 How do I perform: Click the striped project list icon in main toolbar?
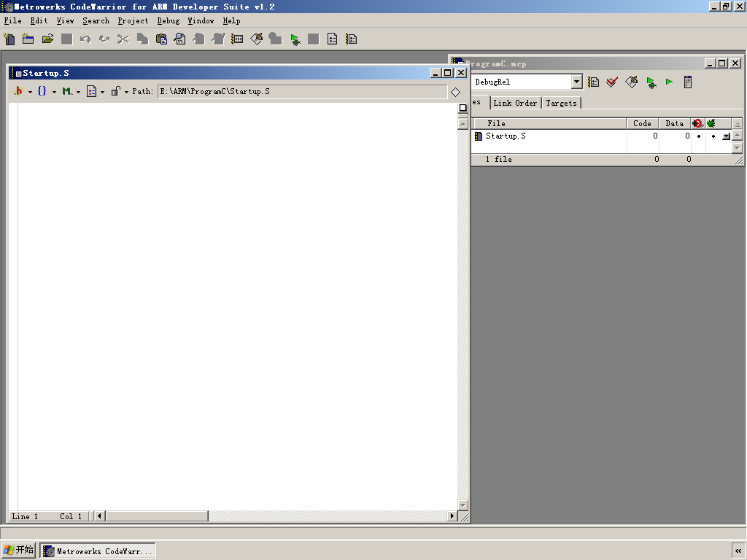[237, 39]
